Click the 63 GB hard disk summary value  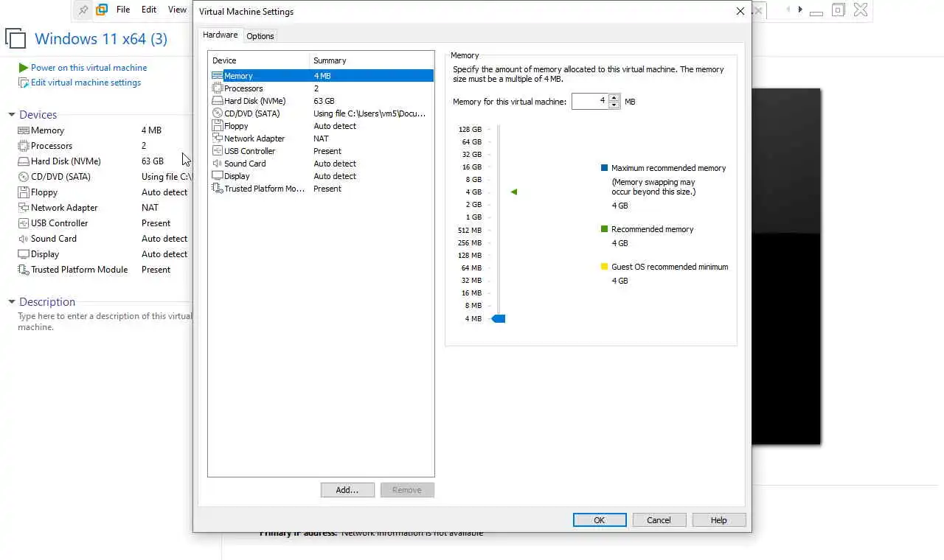coord(324,101)
